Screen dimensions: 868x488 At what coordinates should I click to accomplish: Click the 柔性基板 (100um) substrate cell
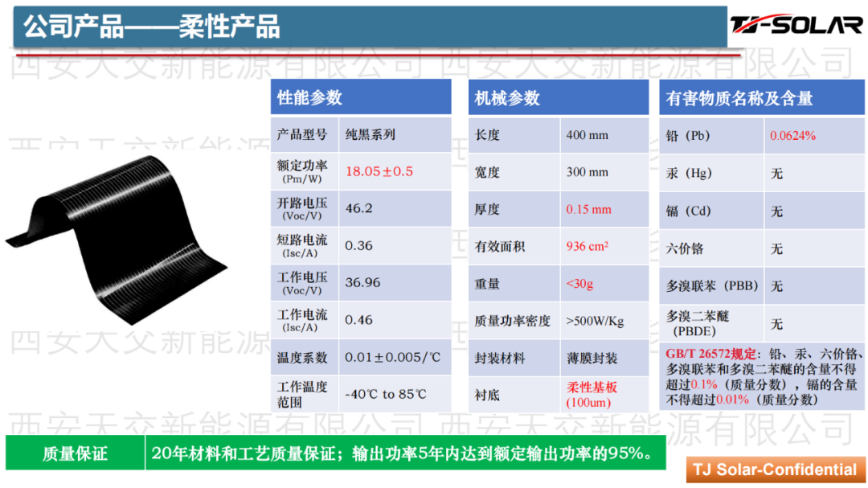[592, 394]
